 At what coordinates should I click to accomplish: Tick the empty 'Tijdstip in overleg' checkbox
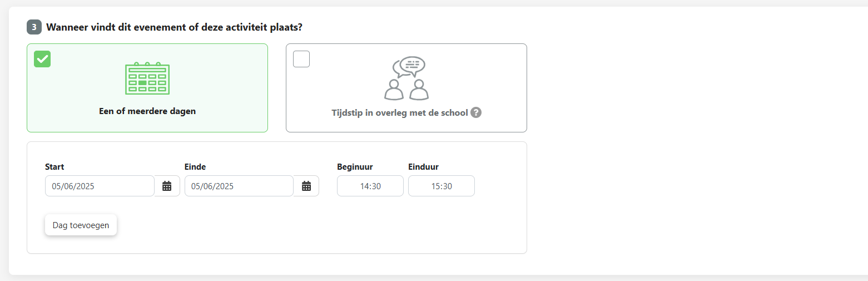tap(301, 59)
